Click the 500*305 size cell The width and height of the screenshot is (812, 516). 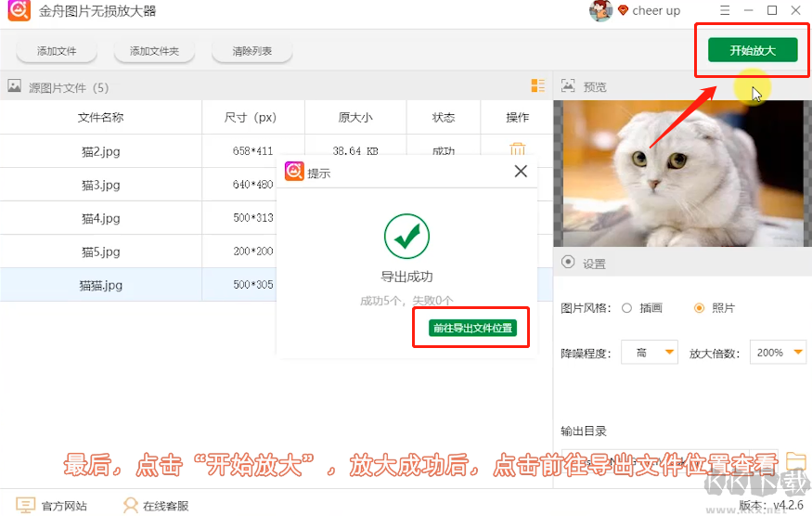252,284
